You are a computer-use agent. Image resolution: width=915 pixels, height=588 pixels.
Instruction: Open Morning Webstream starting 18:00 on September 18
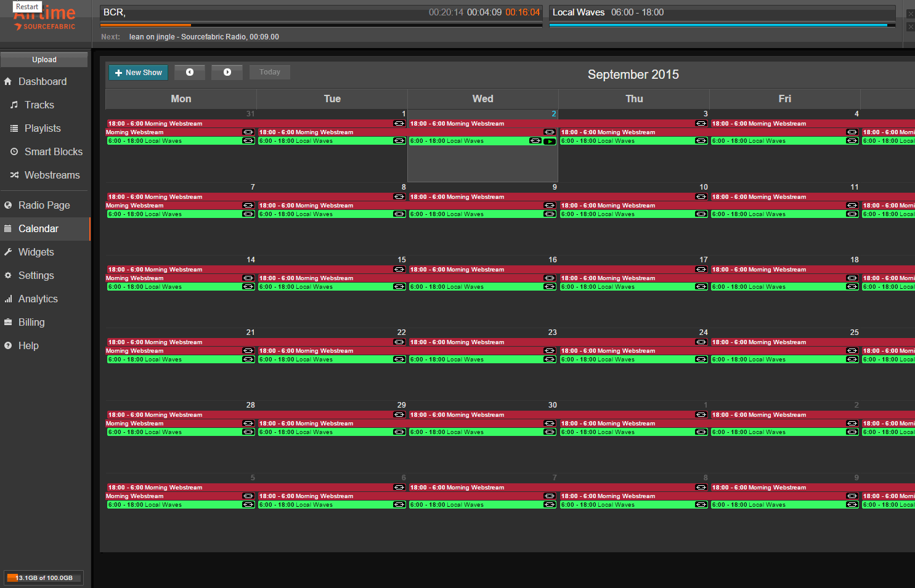[x=812, y=270]
